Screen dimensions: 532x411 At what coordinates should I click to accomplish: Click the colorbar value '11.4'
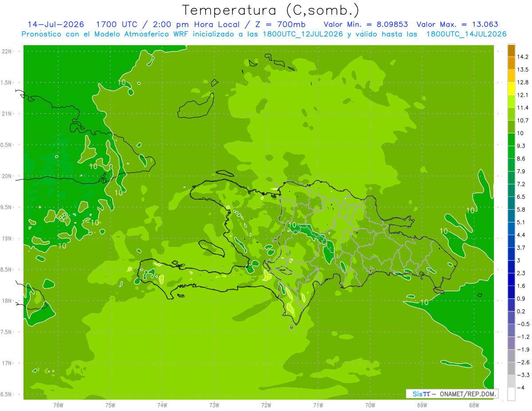coord(522,108)
